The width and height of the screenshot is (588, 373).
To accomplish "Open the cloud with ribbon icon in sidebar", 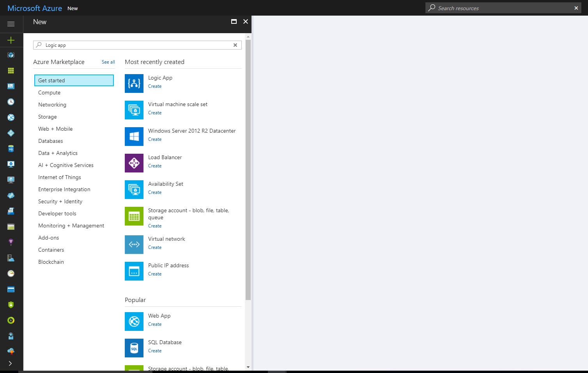I will (11, 351).
